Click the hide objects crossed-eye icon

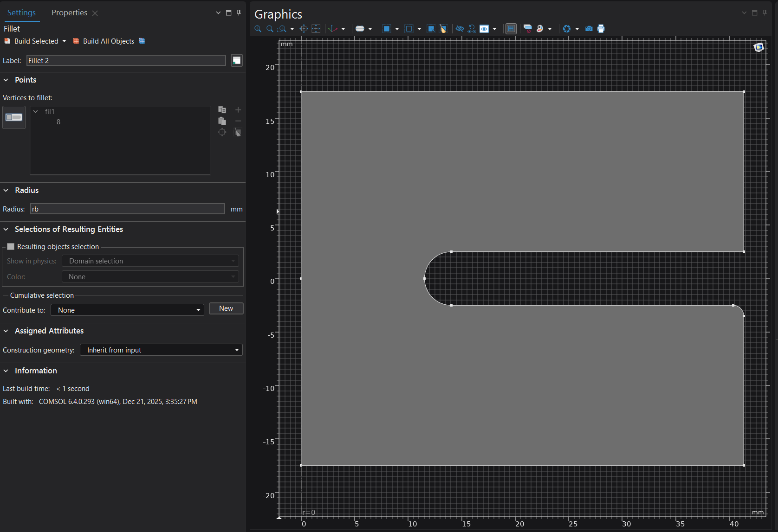click(x=460, y=29)
